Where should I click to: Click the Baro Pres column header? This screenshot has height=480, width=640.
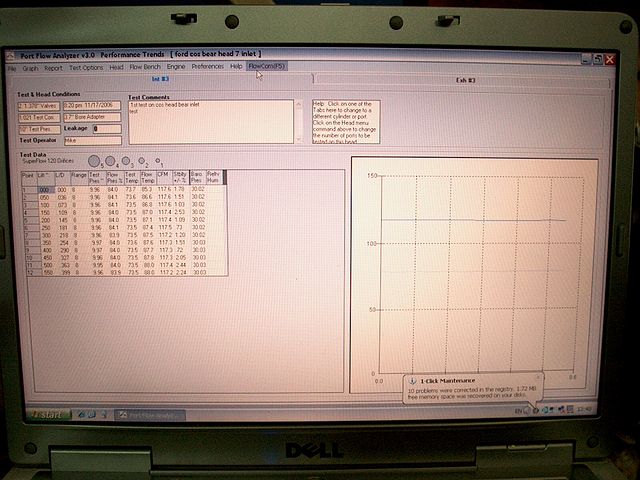[197, 177]
